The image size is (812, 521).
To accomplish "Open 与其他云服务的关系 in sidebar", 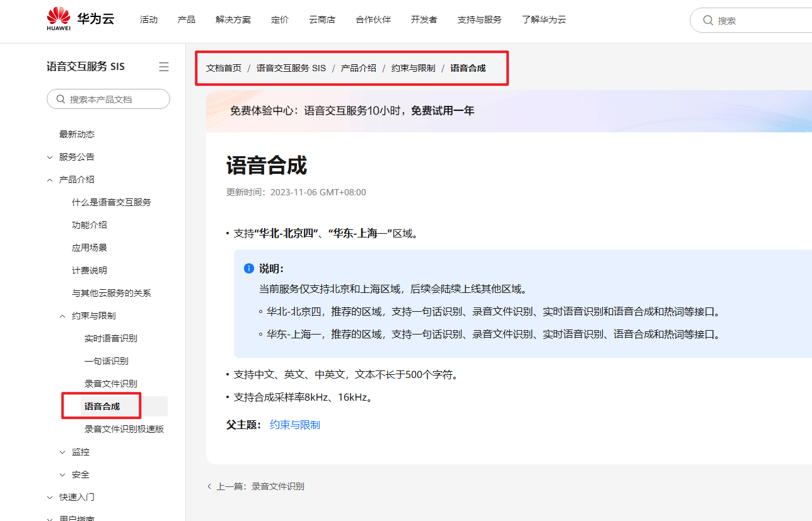I will [112, 293].
